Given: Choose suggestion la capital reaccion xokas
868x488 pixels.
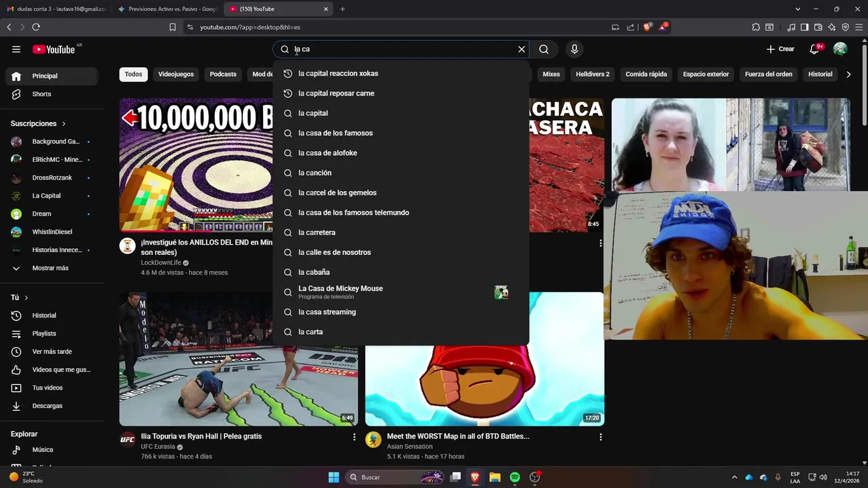Looking at the screenshot, I should point(401,73).
